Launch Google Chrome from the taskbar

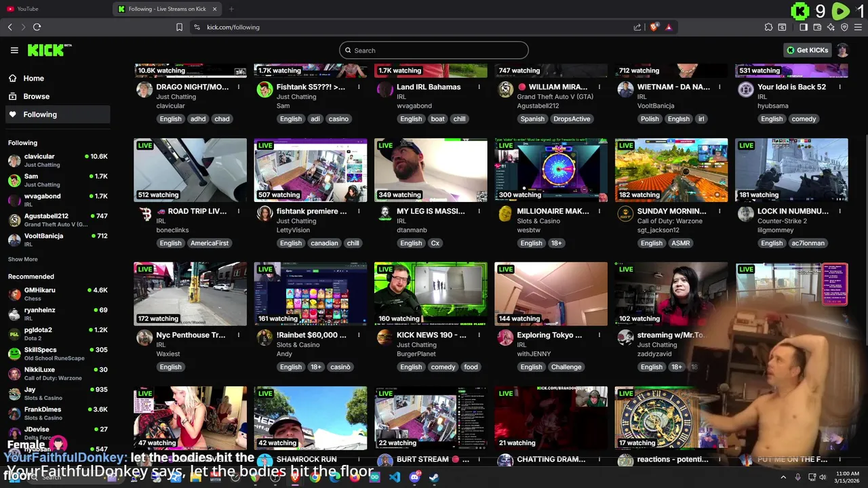(315, 477)
